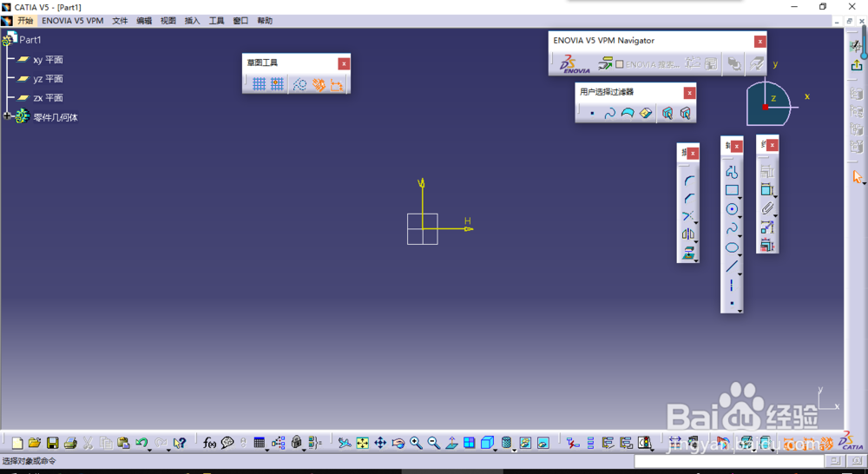This screenshot has width=868, height=474.
Task: Click the Curve filter icon
Action: point(609,114)
